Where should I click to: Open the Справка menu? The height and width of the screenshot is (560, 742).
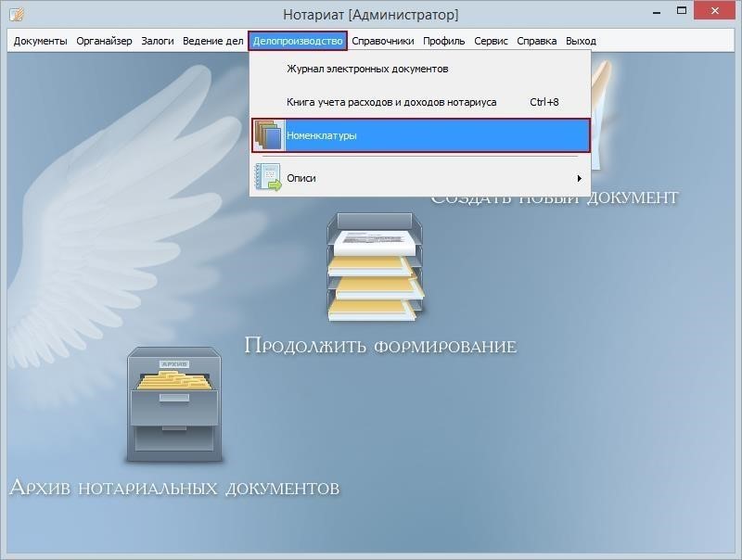coord(537,41)
